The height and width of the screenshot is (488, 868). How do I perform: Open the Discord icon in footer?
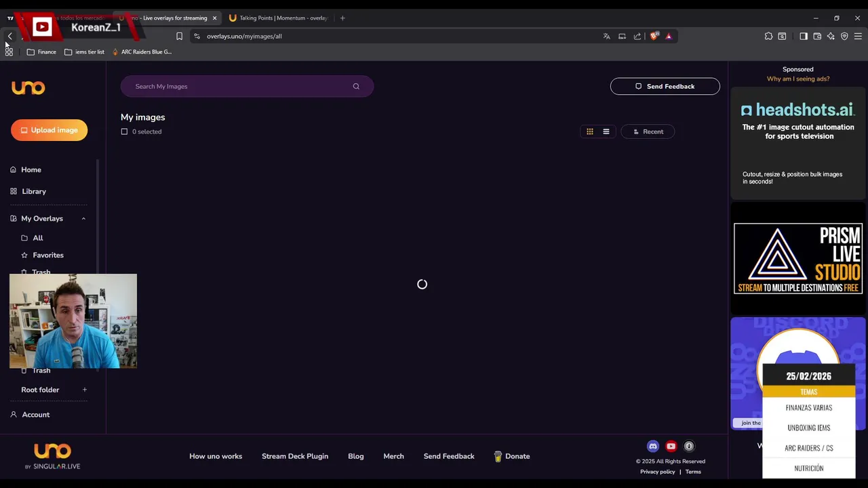point(653,446)
